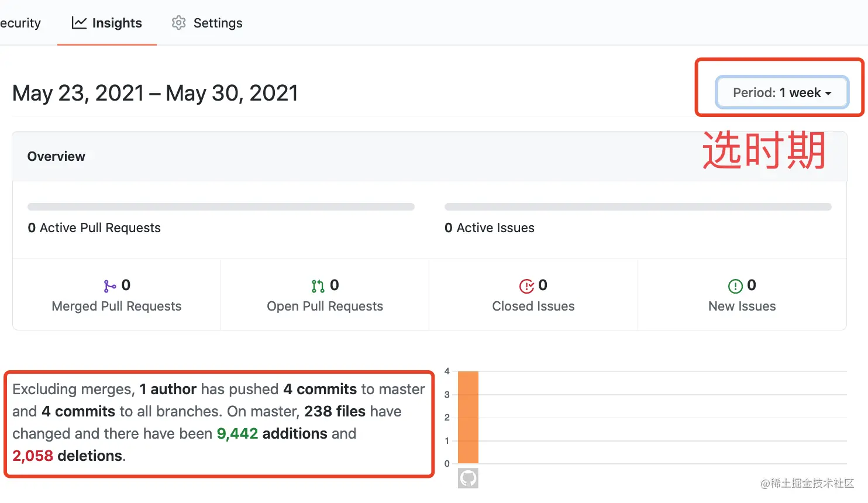Click the Active Pull Requests progress bar
Viewport: 868px width, 503px height.
221,206
